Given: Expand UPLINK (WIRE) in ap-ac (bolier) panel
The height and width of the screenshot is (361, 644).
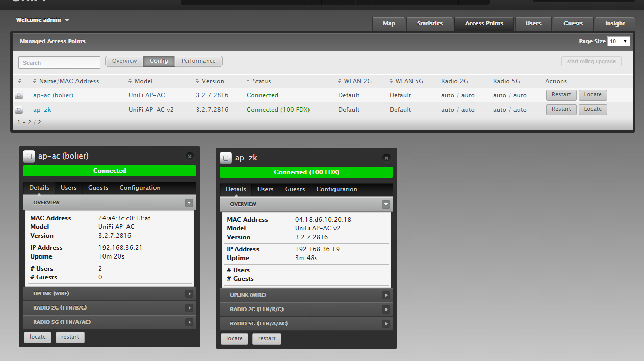Looking at the screenshot, I should click(189, 294).
